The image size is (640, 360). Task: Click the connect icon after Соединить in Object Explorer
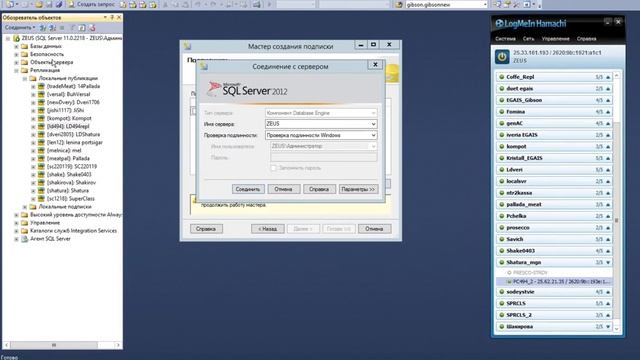click(42, 28)
